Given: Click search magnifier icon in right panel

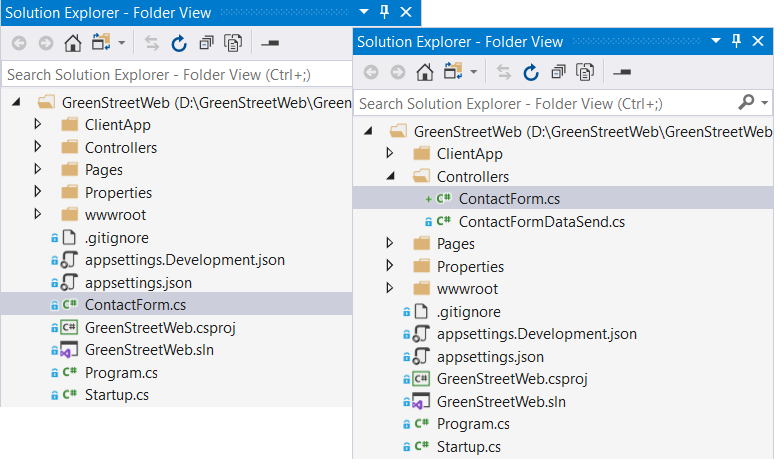Looking at the screenshot, I should pos(746,102).
